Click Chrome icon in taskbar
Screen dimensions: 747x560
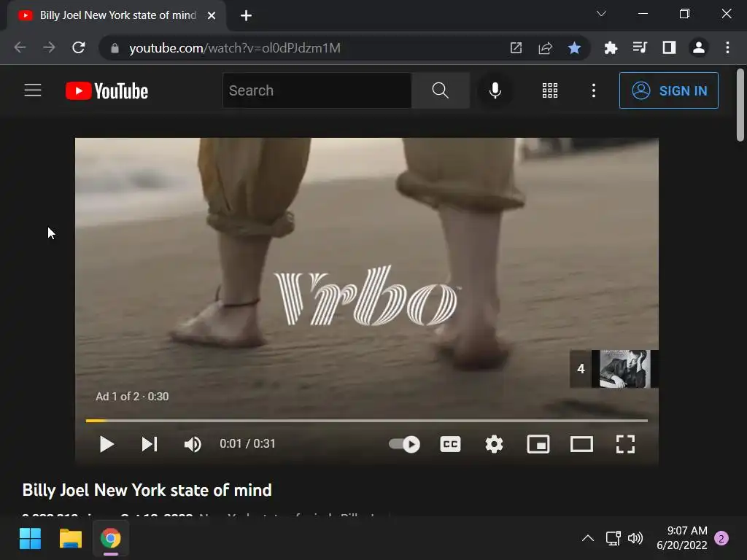[111, 539]
